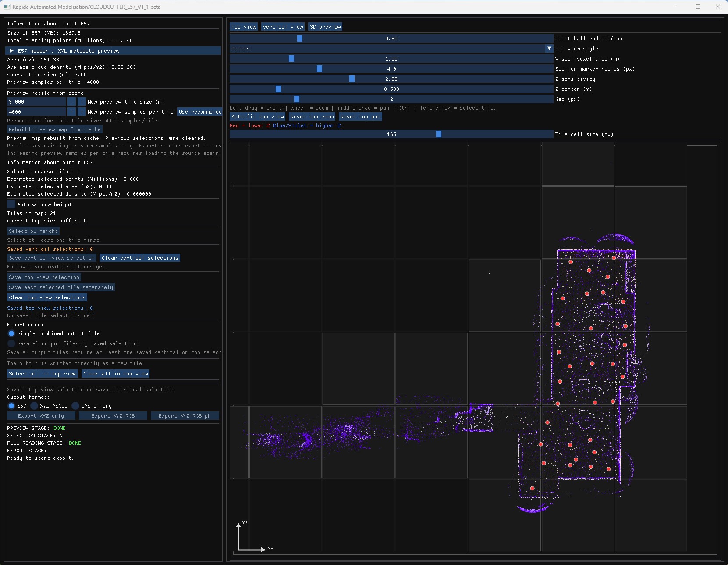Click Clear top view selections button
The width and height of the screenshot is (728, 565).
coord(47,297)
